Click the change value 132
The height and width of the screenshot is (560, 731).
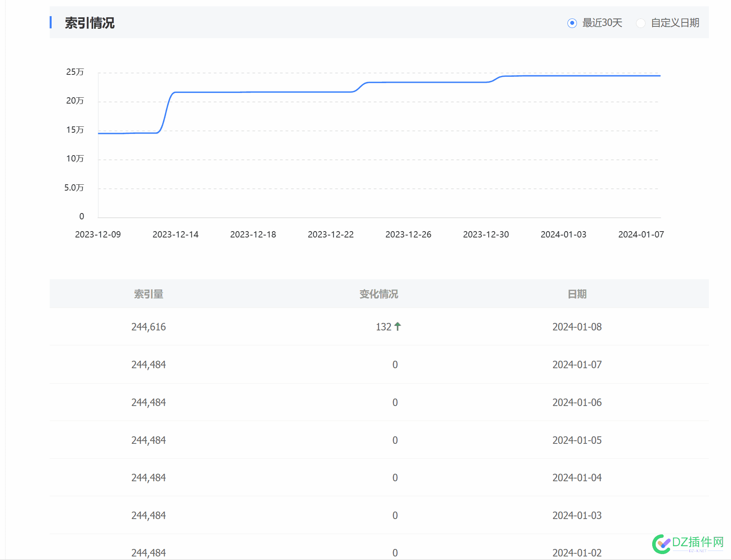383,327
